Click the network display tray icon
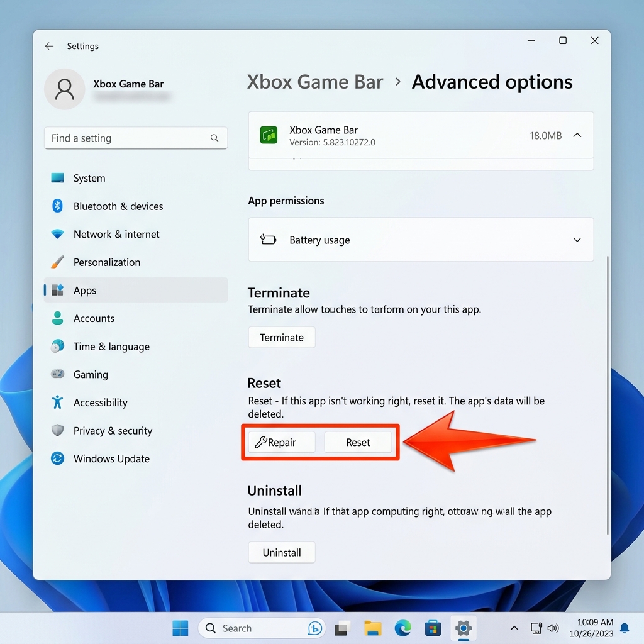Screen dimensions: 644x644 (536, 628)
